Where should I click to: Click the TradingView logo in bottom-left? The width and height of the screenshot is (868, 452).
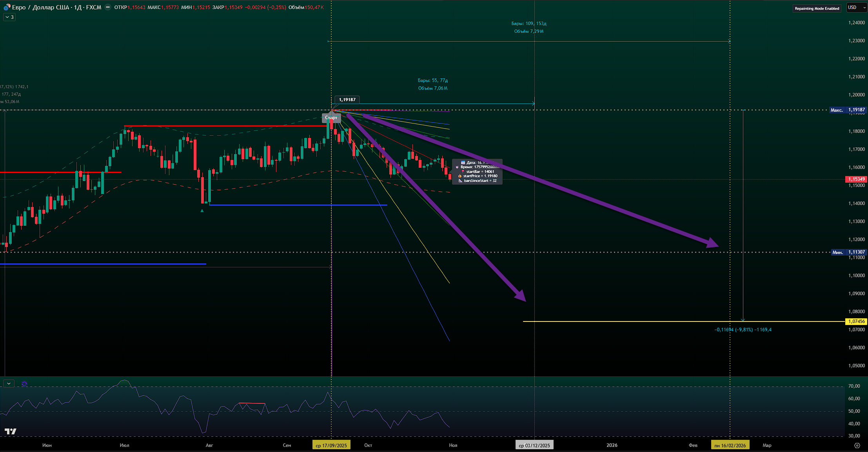click(11, 431)
